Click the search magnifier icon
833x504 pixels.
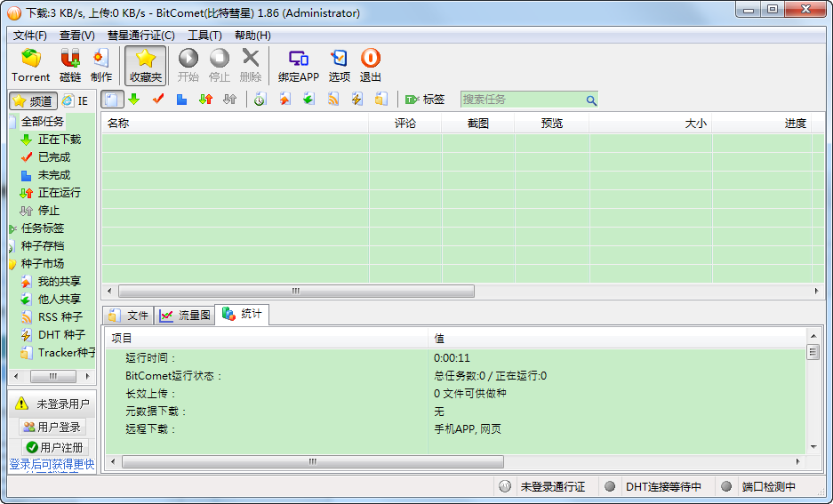click(591, 100)
